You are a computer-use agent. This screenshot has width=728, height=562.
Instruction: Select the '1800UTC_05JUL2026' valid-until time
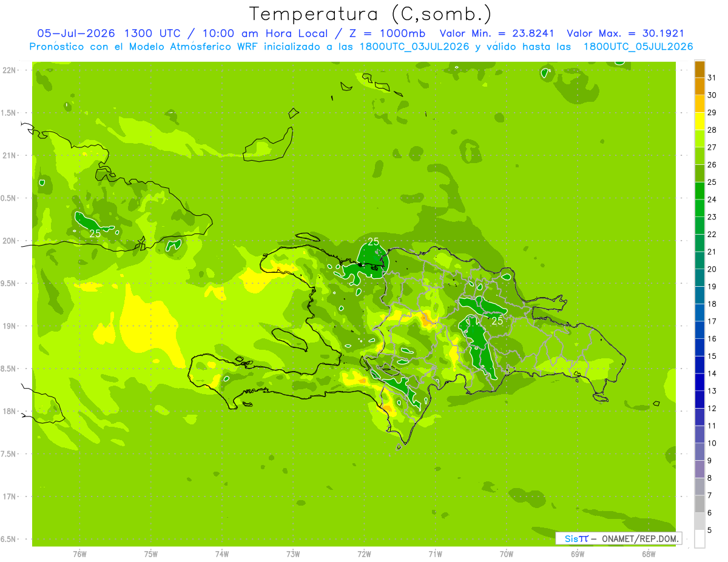tap(638, 47)
